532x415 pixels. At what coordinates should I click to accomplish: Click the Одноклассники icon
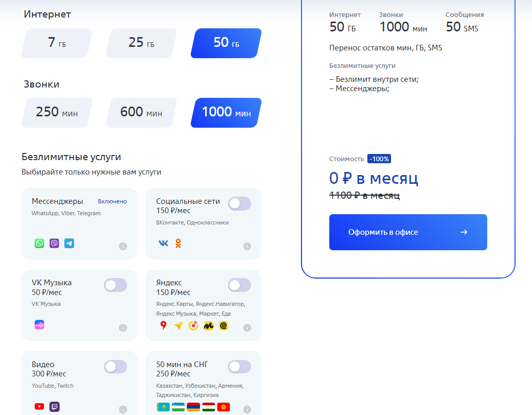[x=178, y=243]
